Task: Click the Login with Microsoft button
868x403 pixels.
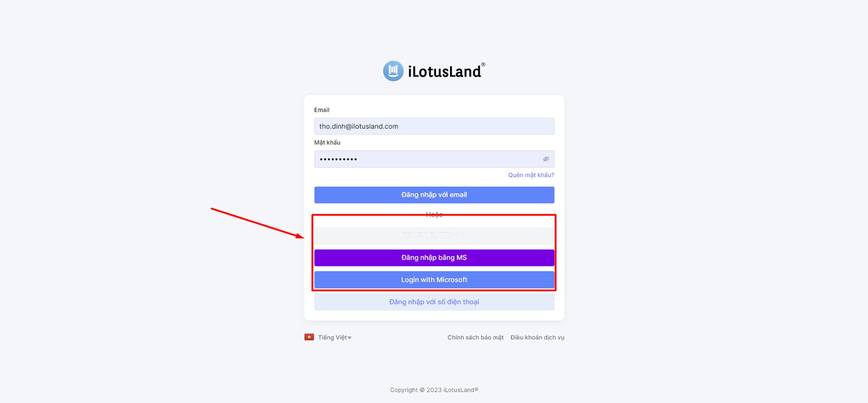Action: pos(434,280)
